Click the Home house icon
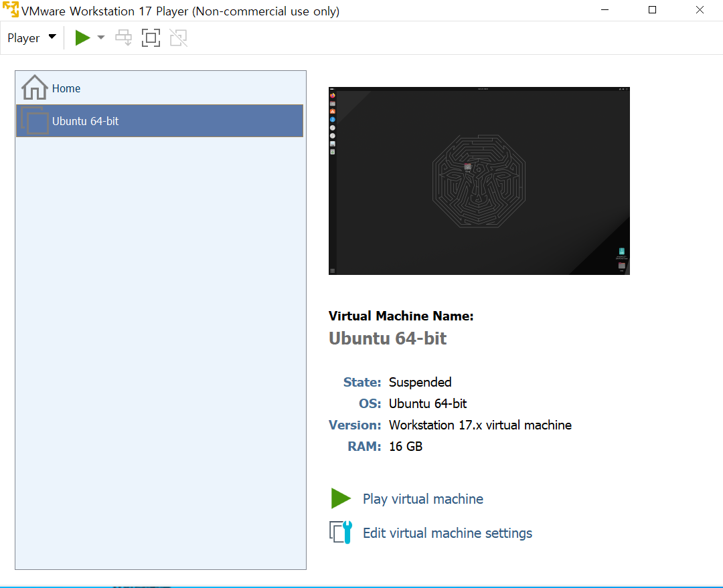 [x=35, y=88]
